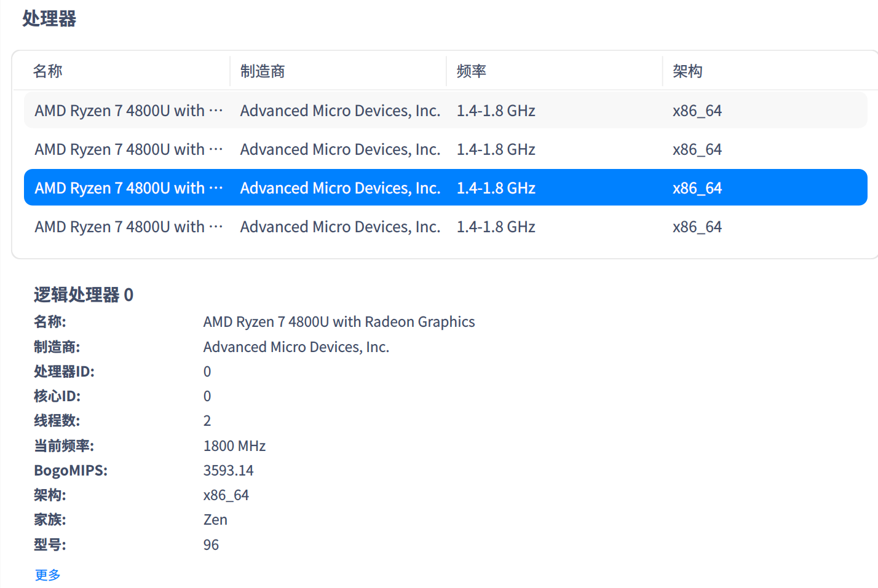This screenshot has width=878, height=588.
Task: Select the full name AMD Ryzen 7 4800U with Radeon Graphics
Action: [339, 322]
